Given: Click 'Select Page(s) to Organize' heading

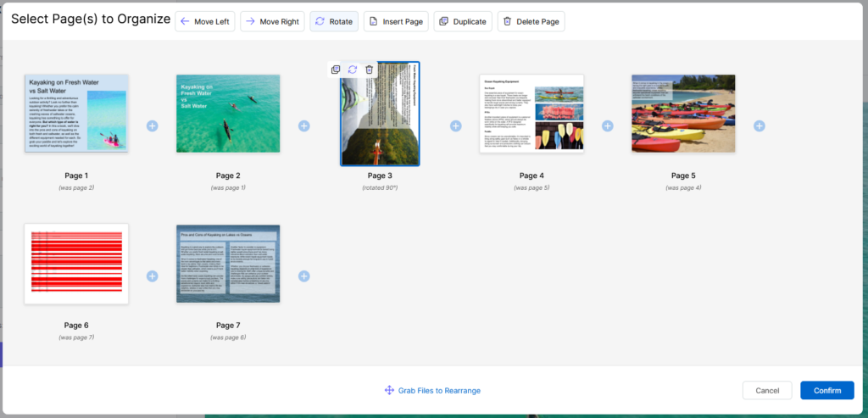Looking at the screenshot, I should 91,19.
